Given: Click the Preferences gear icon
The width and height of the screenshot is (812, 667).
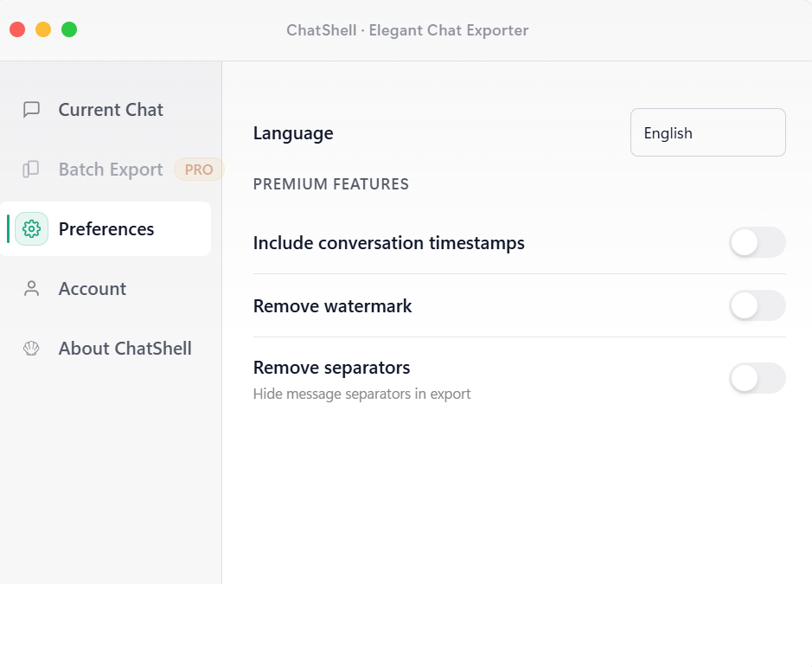Looking at the screenshot, I should coord(31,228).
